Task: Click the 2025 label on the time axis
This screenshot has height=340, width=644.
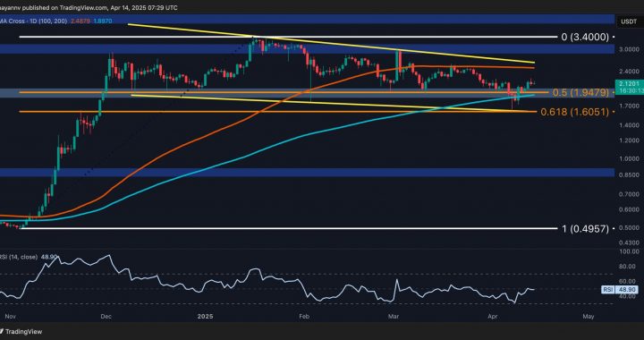Action: (206, 316)
